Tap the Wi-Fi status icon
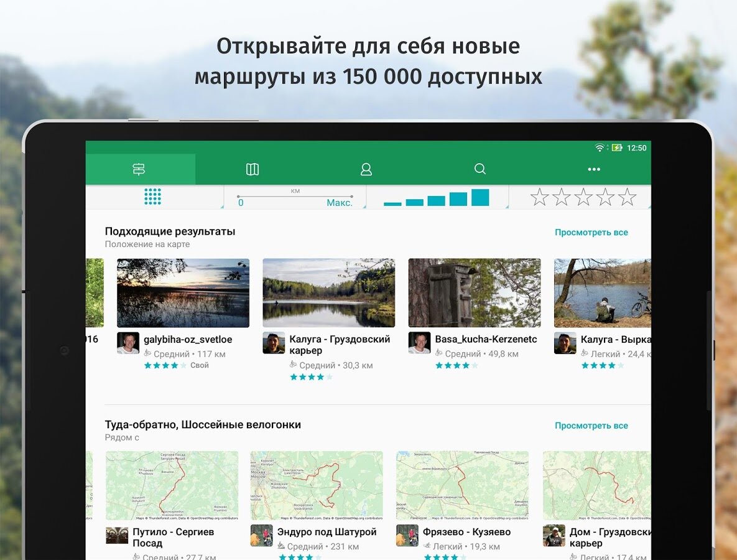 600,148
